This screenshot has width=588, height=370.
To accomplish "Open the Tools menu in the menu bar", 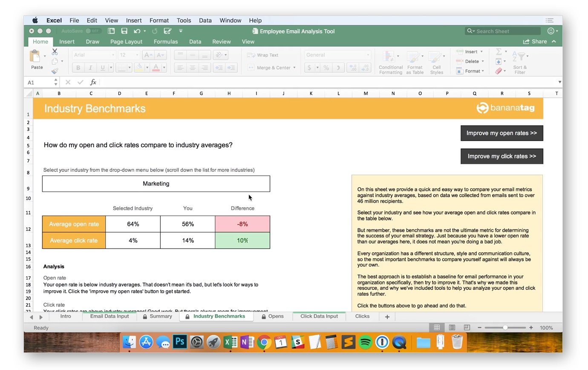I will pos(184,20).
